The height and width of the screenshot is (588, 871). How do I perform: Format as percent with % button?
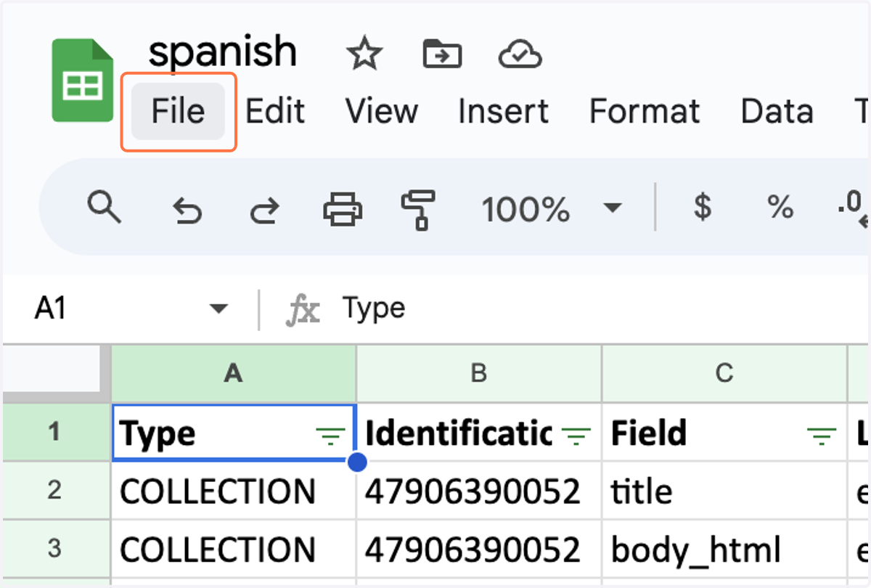pyautogui.click(x=780, y=208)
